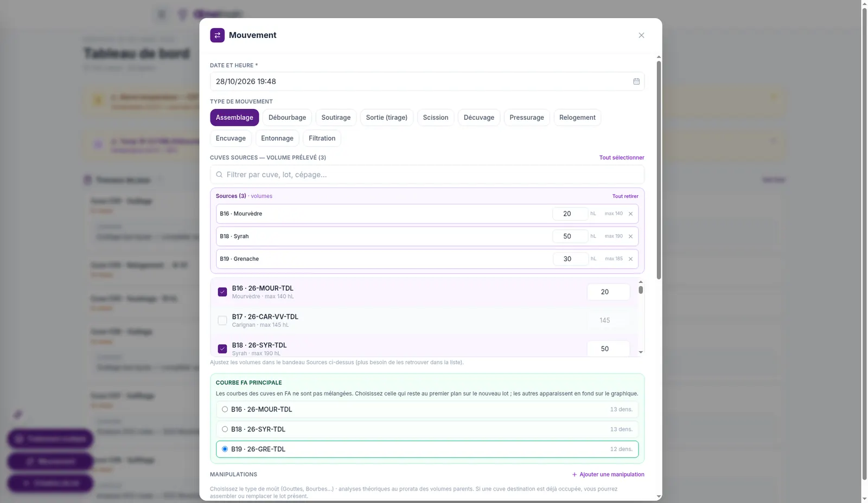Click Ajouter une manipulation link
868x503 pixels.
[608, 475]
